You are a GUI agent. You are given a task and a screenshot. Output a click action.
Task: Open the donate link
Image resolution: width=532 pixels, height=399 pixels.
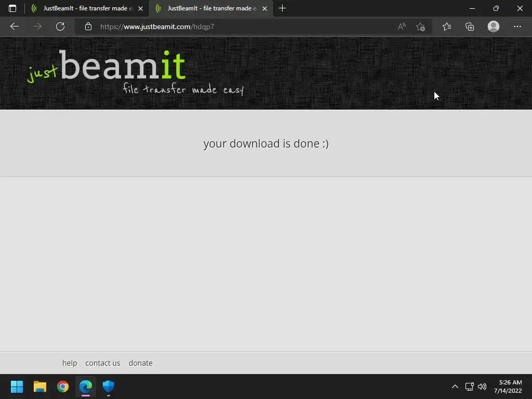click(140, 363)
